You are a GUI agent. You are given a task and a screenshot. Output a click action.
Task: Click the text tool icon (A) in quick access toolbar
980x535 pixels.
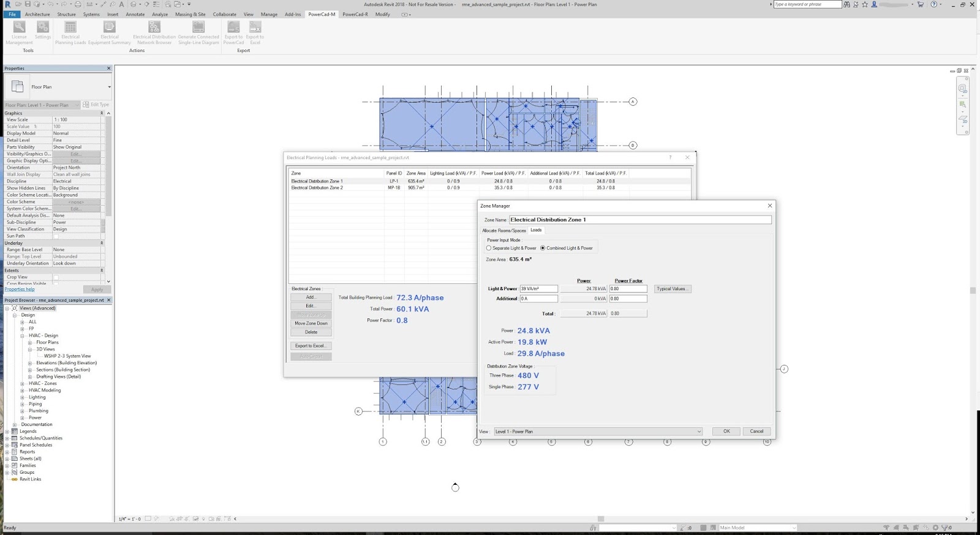pyautogui.click(x=121, y=4)
